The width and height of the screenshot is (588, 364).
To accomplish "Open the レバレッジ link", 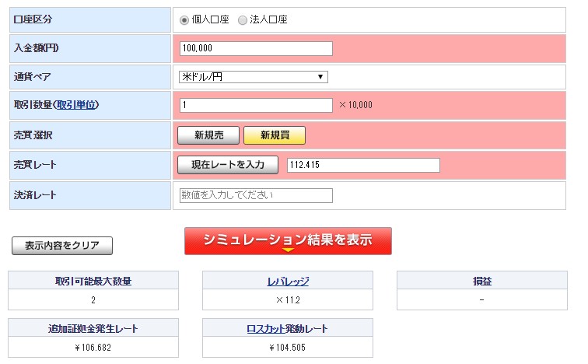I will pyautogui.click(x=288, y=281).
